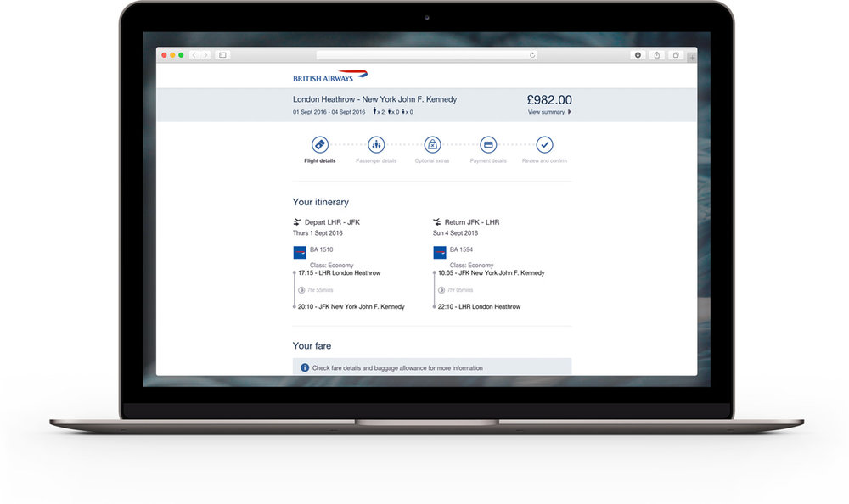Image resolution: width=849 pixels, height=504 pixels.
Task: Click 17:15 - LHR London Heathrow departure
Action: coord(339,273)
